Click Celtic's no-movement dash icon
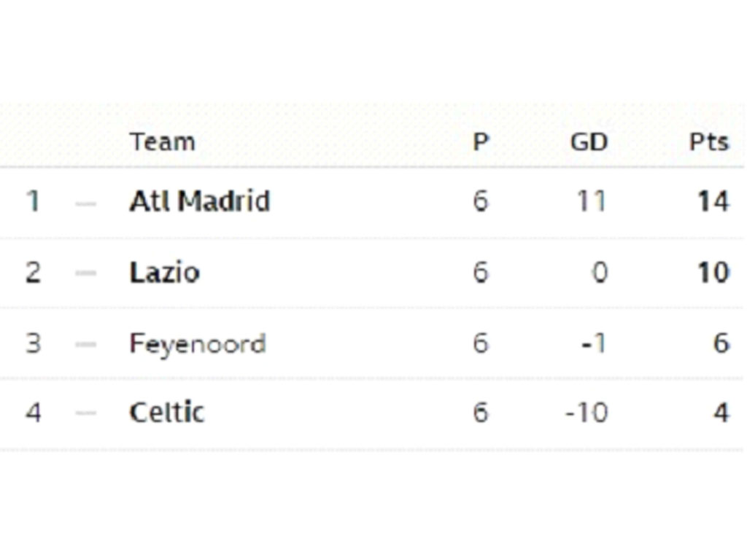The image size is (747, 560). click(x=86, y=413)
